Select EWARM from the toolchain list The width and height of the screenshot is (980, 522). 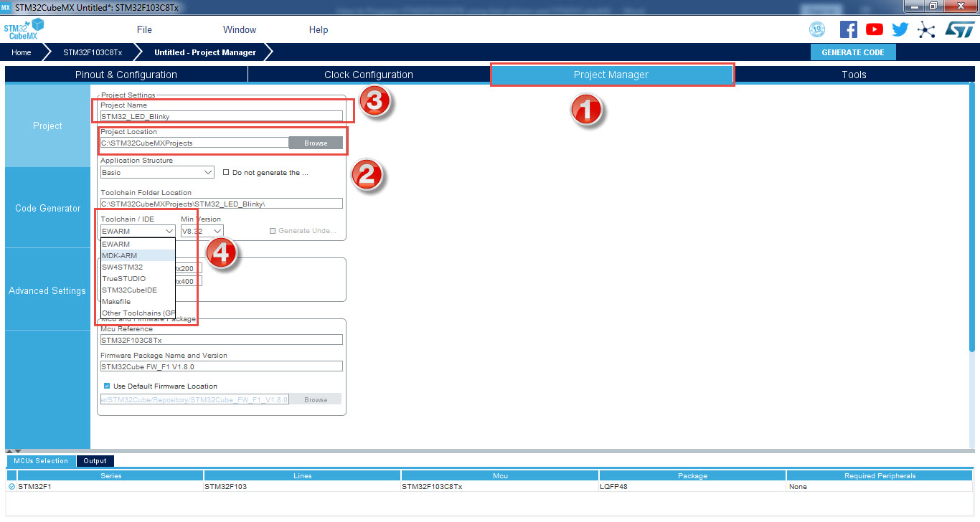pos(138,244)
